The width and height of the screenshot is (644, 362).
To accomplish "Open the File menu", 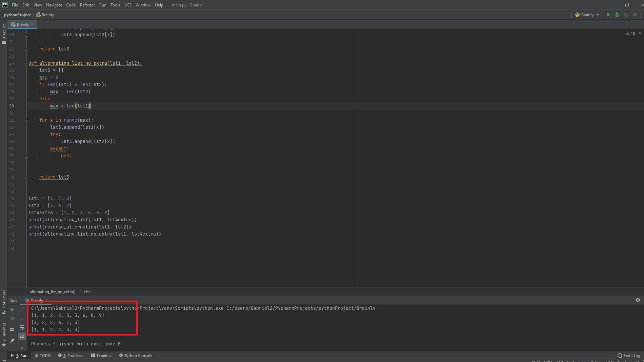I will (15, 5).
